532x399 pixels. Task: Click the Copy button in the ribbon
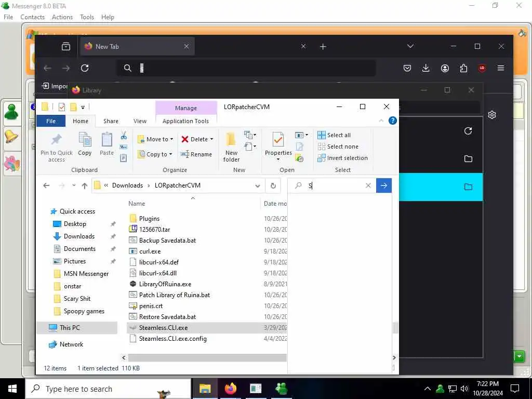pyautogui.click(x=85, y=144)
